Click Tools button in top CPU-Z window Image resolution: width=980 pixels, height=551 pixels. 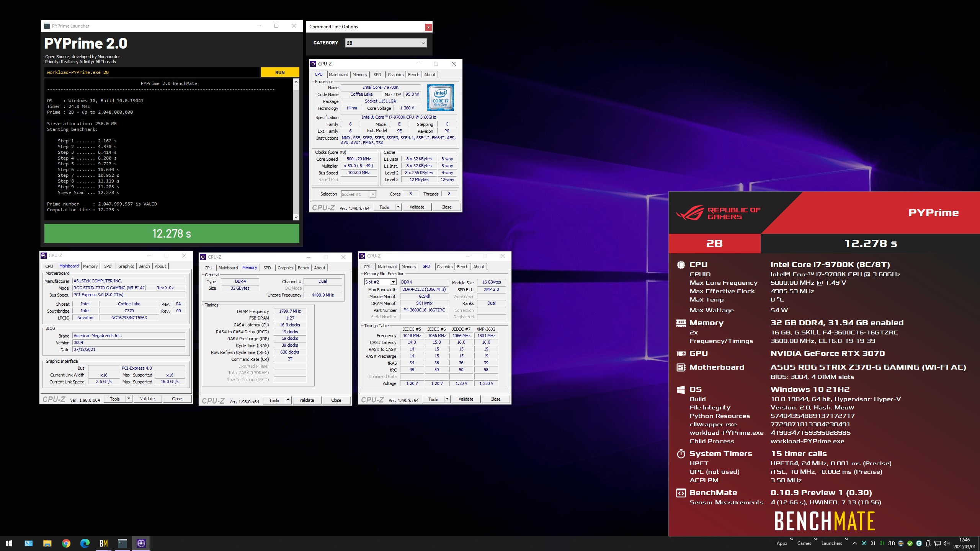[384, 207]
